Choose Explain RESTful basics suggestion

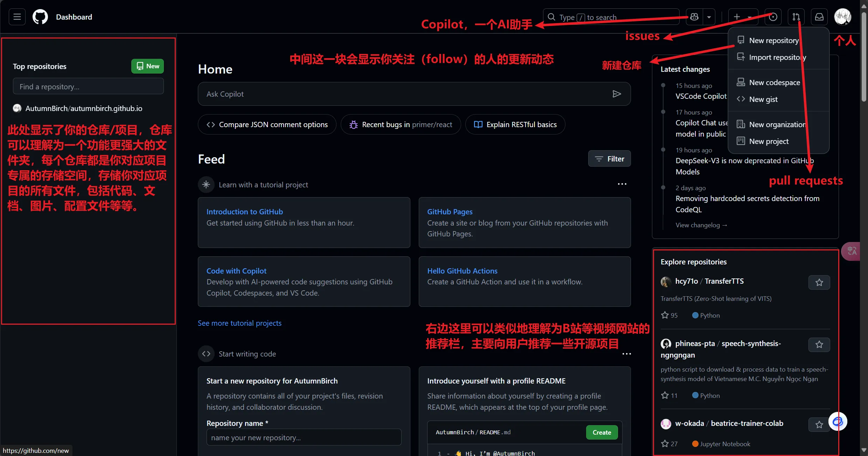pos(515,124)
